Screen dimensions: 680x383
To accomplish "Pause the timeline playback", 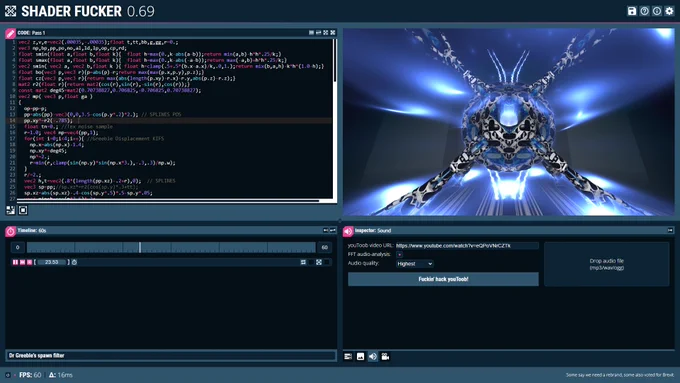I will [x=16, y=262].
